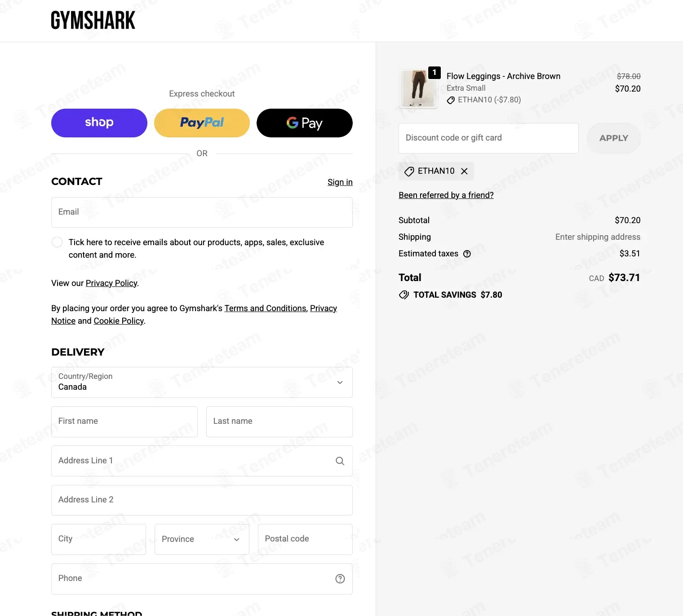Open the Terms and Conditions link
Image resolution: width=683 pixels, height=616 pixels.
[x=265, y=308]
